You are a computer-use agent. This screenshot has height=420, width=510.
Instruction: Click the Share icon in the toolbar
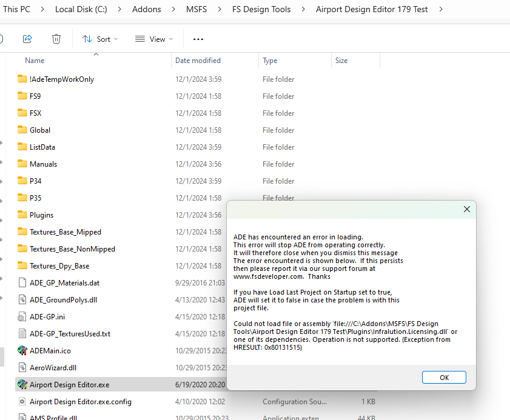point(27,39)
